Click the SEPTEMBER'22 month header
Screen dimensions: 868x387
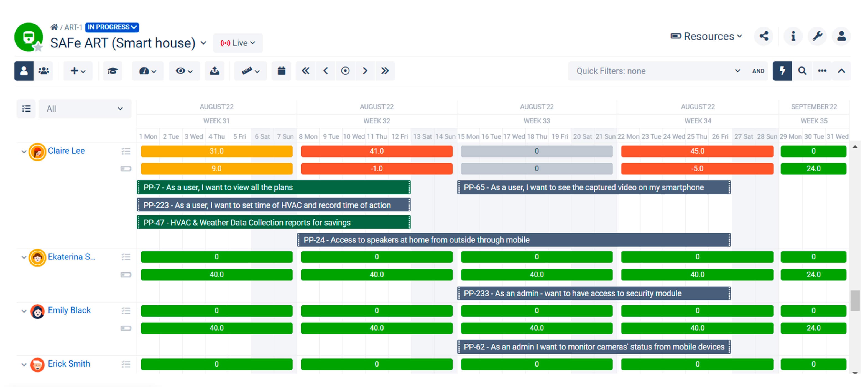(814, 107)
